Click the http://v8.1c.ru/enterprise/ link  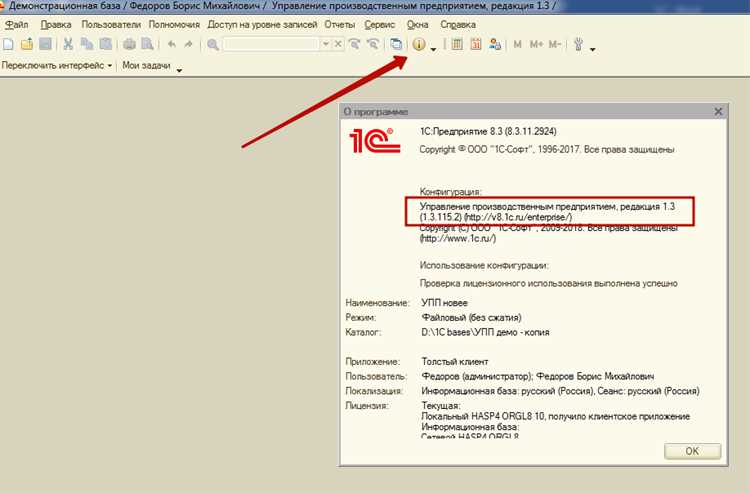[x=518, y=217]
